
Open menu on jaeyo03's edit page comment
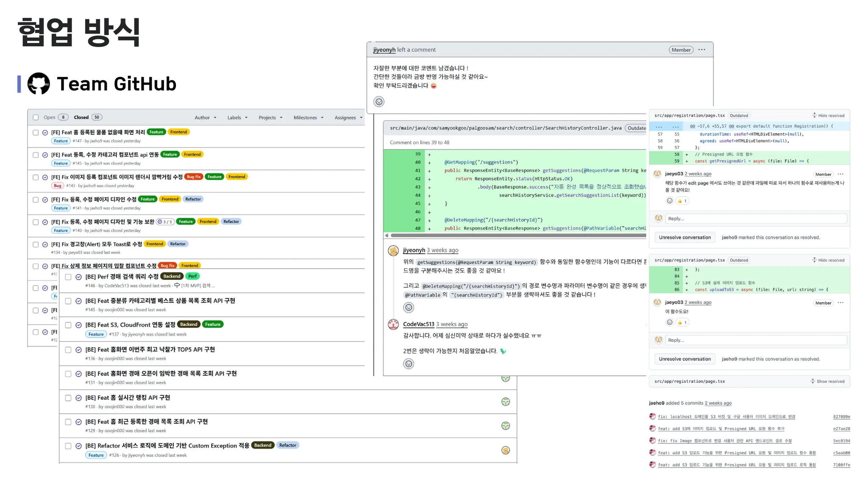(x=840, y=174)
